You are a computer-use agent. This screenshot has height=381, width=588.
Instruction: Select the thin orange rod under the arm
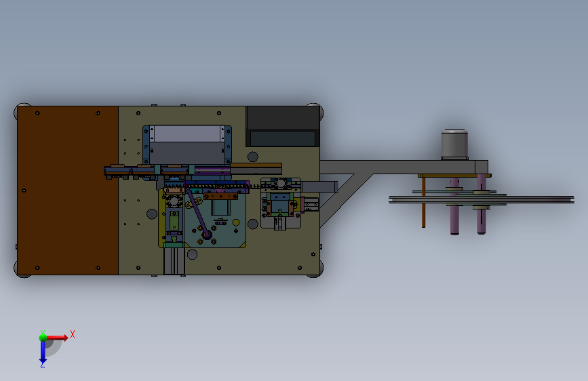point(423,202)
